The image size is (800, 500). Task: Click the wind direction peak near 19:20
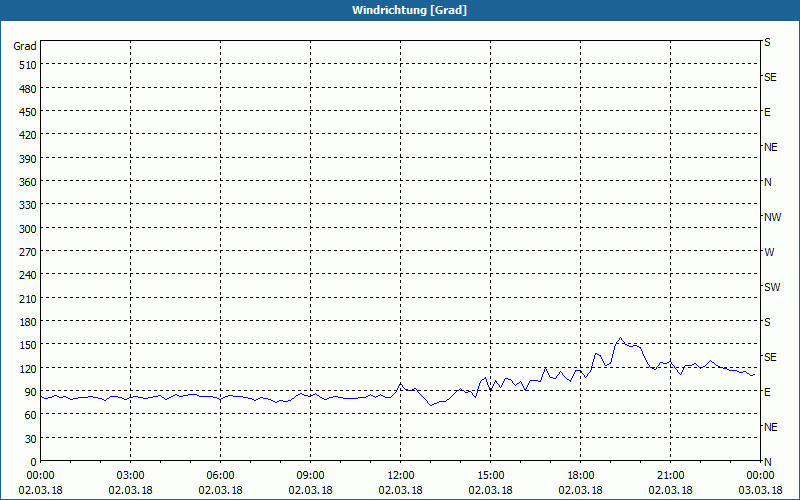coord(620,338)
